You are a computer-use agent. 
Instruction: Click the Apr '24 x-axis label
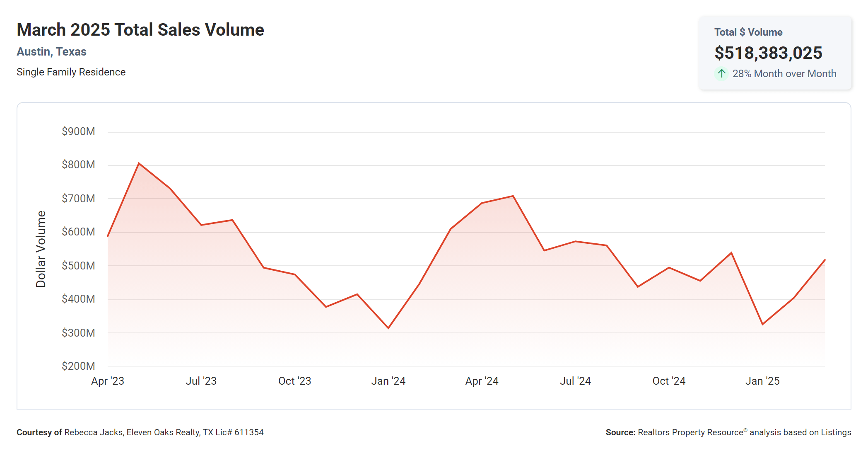click(x=482, y=381)
